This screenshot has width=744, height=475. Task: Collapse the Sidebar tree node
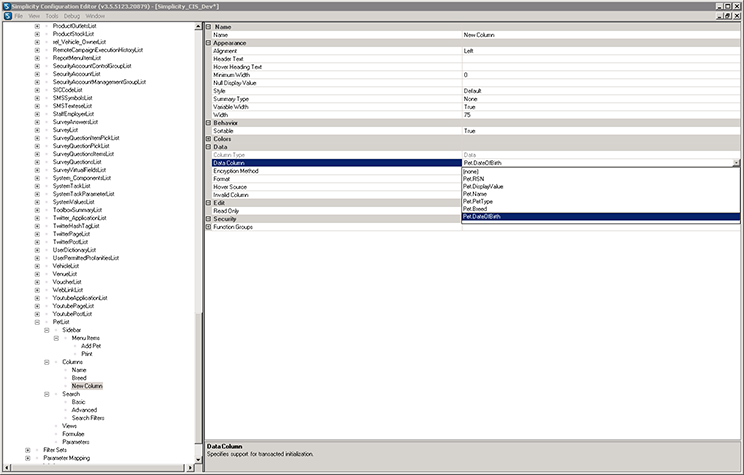[46, 330]
